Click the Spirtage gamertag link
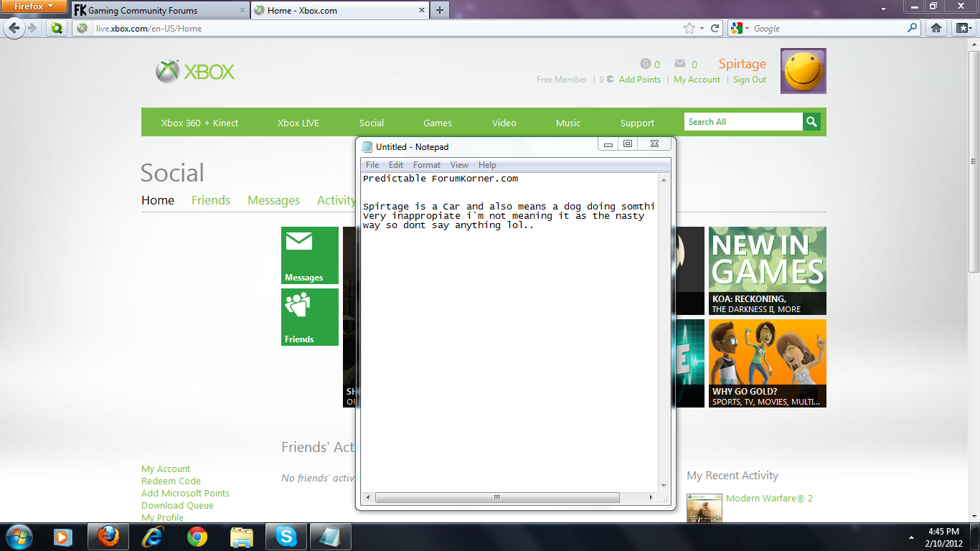The image size is (980, 551). [x=743, y=64]
